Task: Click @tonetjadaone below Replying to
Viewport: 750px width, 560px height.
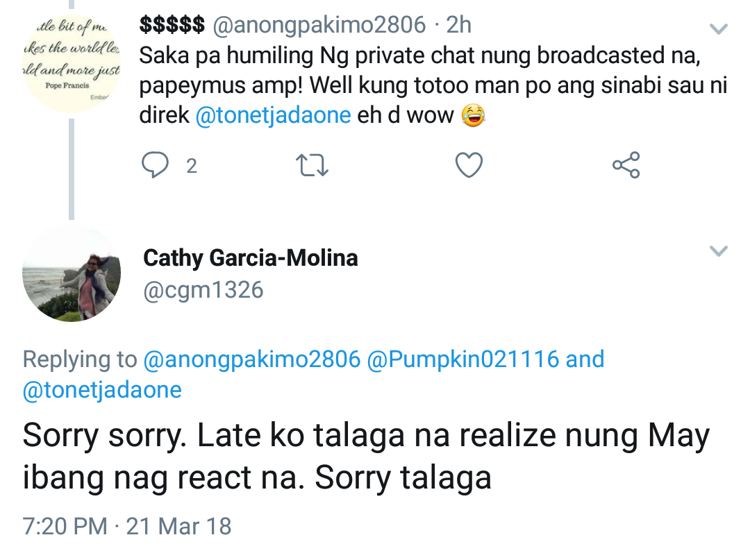Action: click(102, 390)
